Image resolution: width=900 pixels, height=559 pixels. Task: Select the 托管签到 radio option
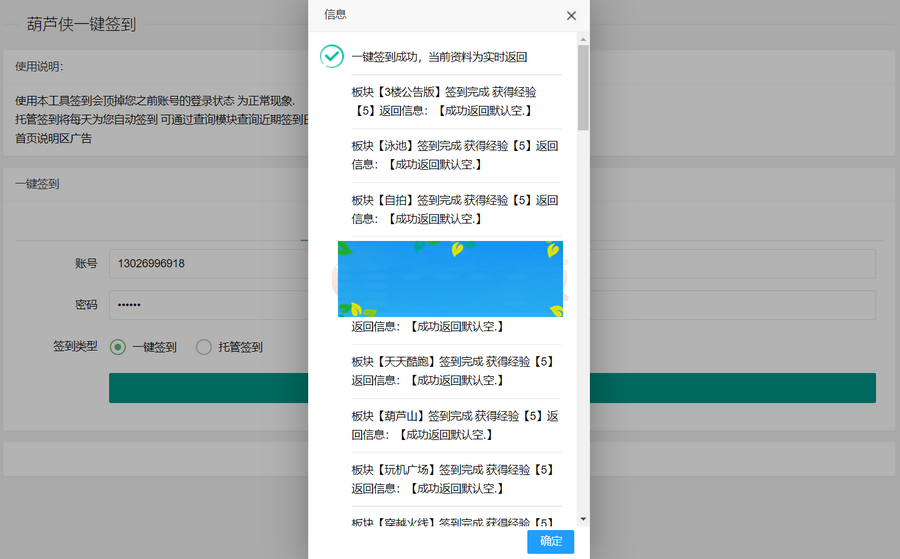(x=204, y=347)
